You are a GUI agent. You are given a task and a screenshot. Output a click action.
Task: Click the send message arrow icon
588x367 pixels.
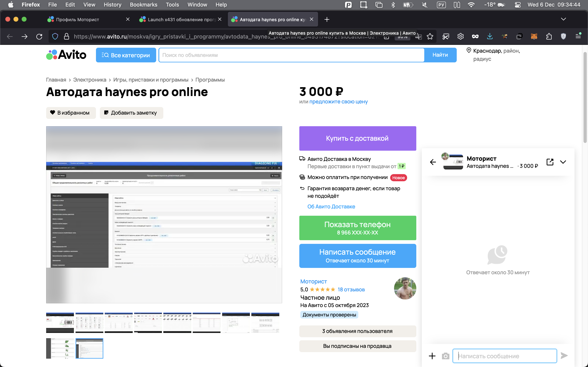[564, 356]
